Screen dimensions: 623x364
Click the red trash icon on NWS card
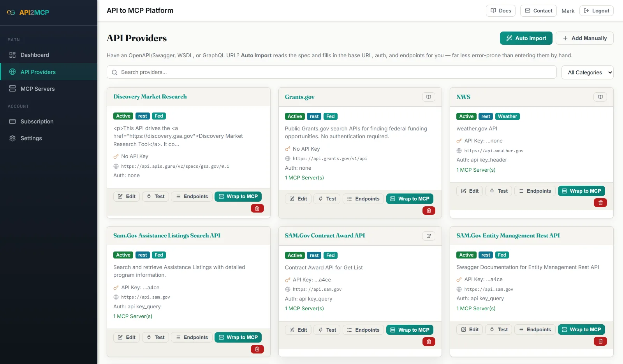[600, 203]
